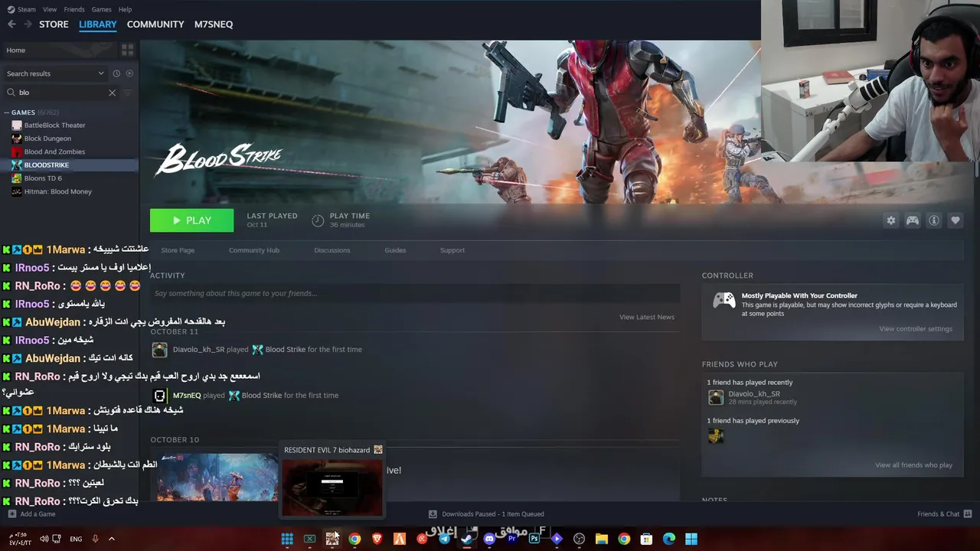The image size is (980, 551).
Task: Open the M7SNEQ profile tab
Action: [214, 24]
